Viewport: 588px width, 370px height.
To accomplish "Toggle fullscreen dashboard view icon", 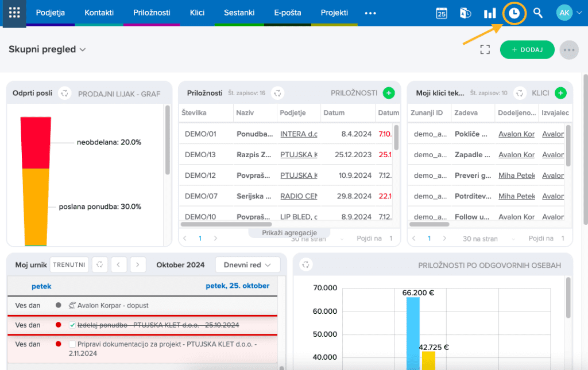I will point(485,50).
